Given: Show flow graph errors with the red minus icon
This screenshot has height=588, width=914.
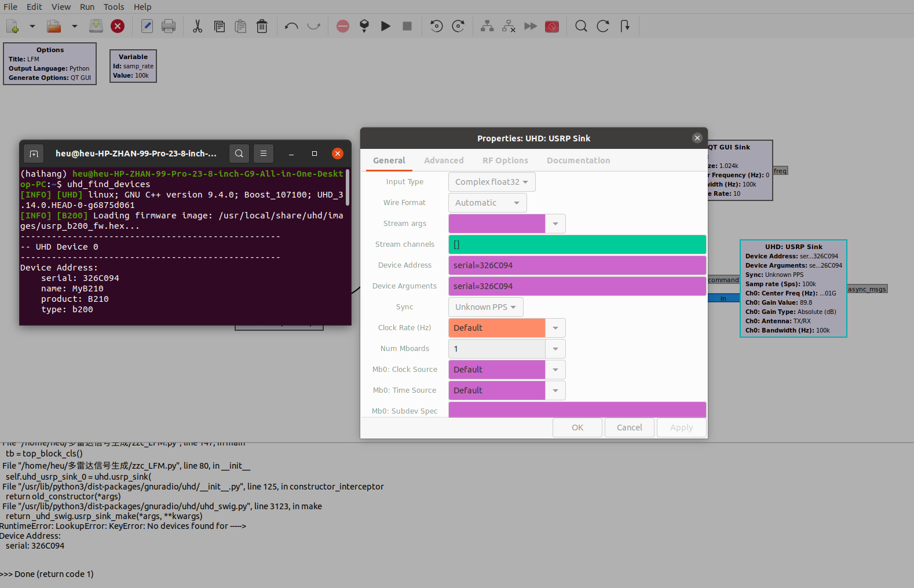Looking at the screenshot, I should (x=343, y=26).
